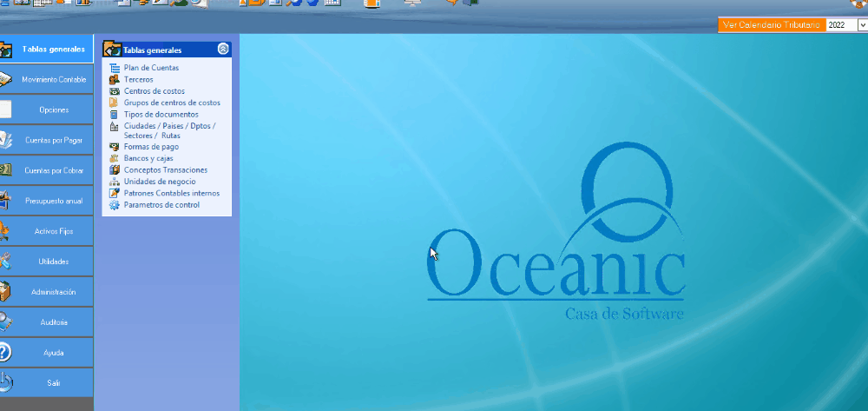Click the Unidades de negocio hierarchy icon
868x411 pixels.
click(x=115, y=182)
